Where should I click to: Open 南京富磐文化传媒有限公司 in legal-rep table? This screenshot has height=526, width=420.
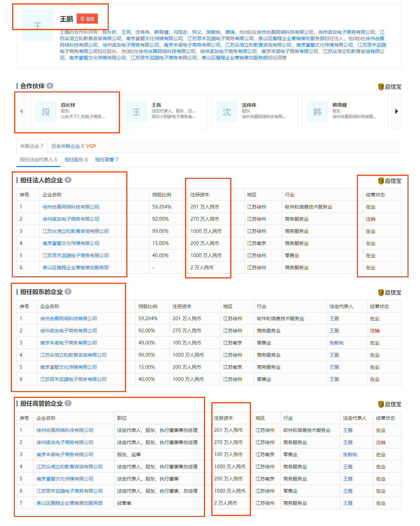71,243
